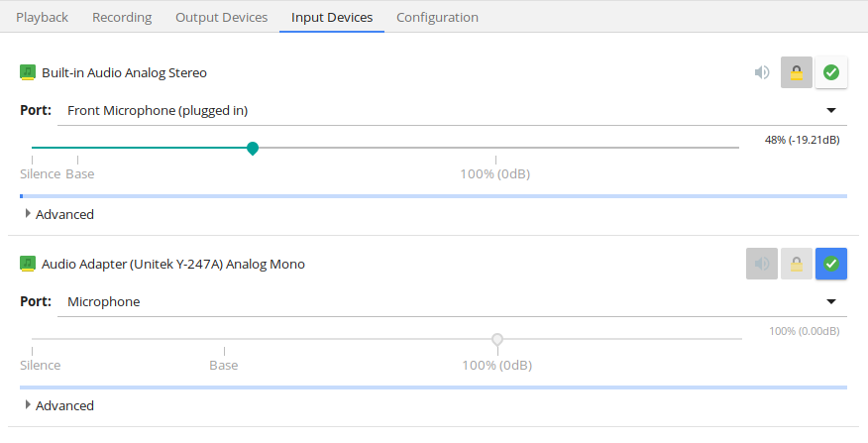Mute Built-in Audio Analog Stereo input
This screenshot has width=868, height=443.
tap(762, 72)
